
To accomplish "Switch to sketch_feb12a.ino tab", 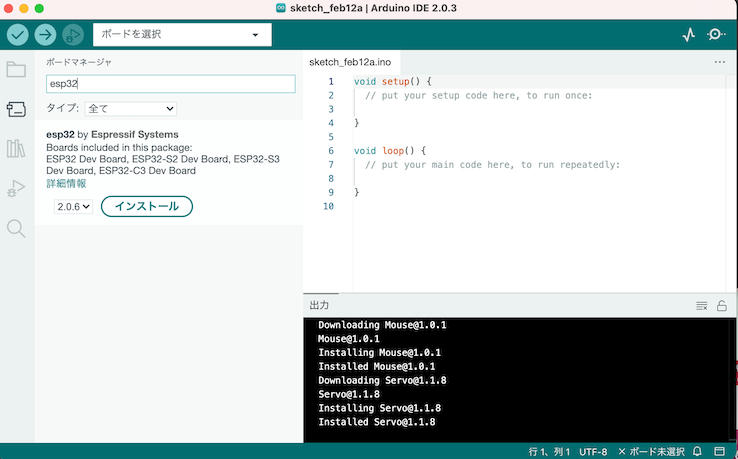I will pos(350,62).
